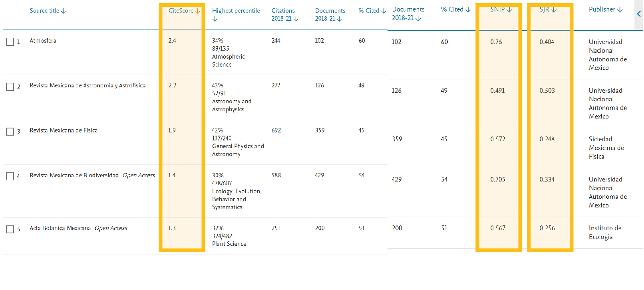Check Revista Mexicana de Biodiversidad row box
Viewport: 644px width, 290px height.
[10, 176]
